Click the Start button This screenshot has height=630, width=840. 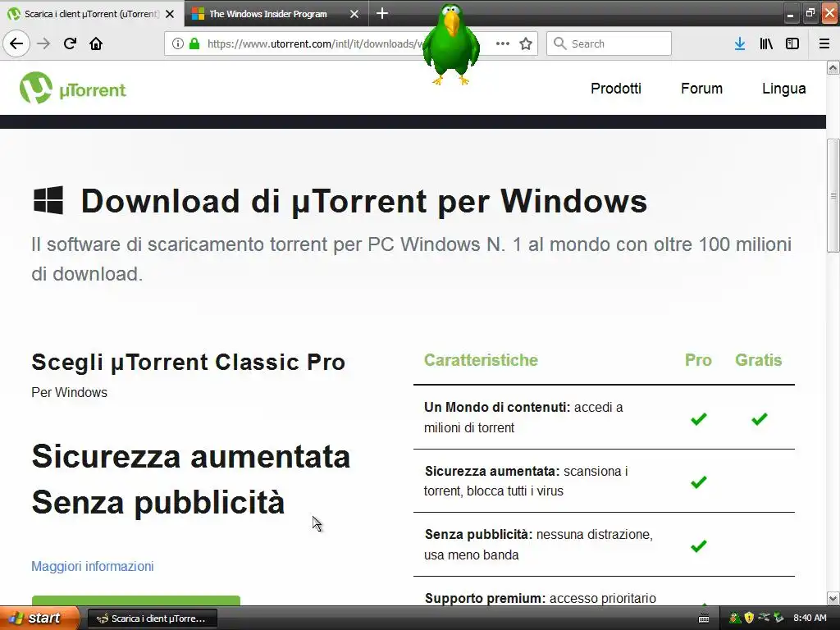[39, 619]
